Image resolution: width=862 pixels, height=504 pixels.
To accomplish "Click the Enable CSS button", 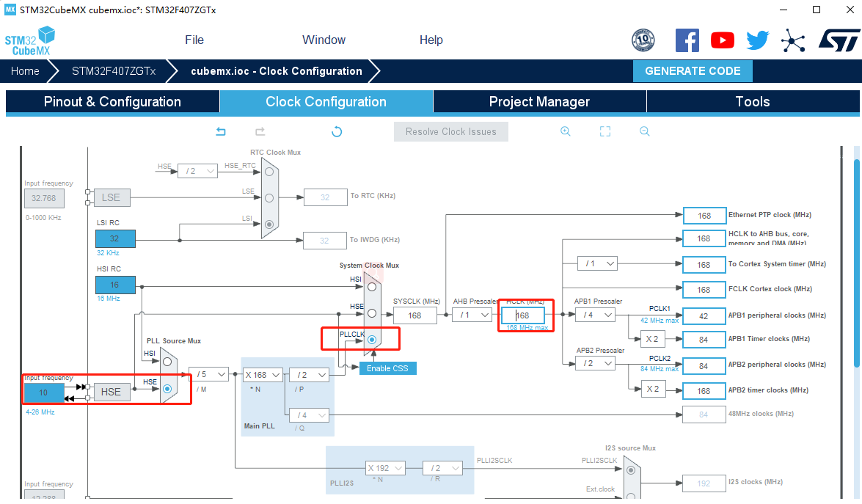I will tap(387, 368).
